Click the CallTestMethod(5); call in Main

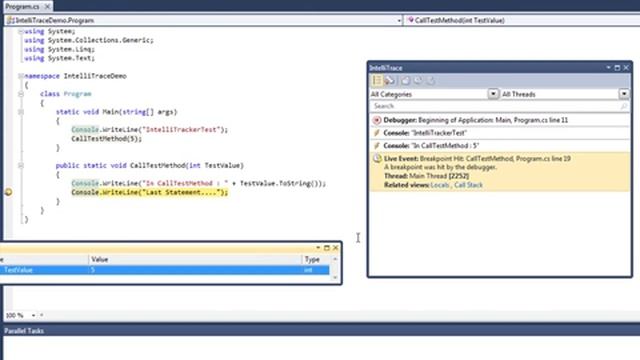pyautogui.click(x=107, y=139)
